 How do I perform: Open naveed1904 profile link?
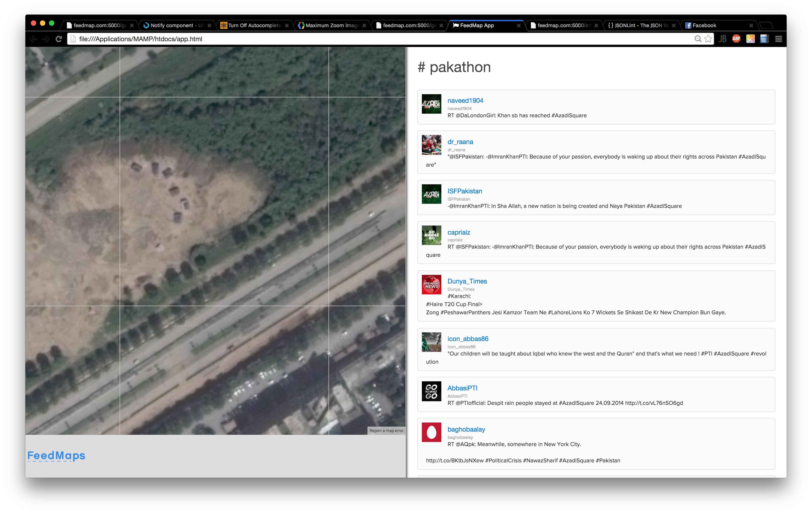[x=465, y=101]
